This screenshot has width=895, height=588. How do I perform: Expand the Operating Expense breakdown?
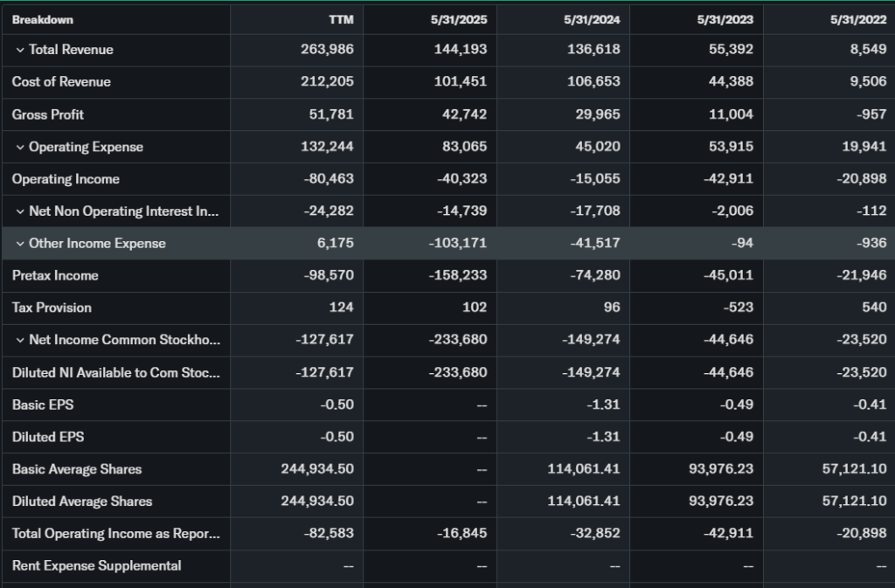coord(20,147)
